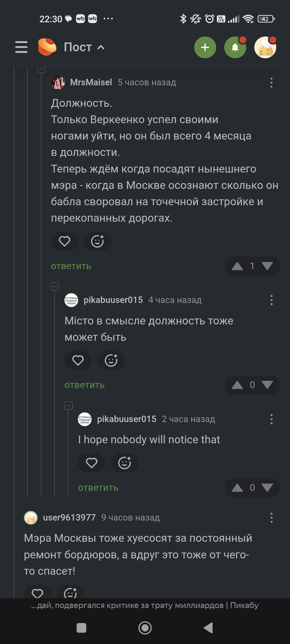The image size is (290, 644).
Task: Collapse the "Місто в смысле" comment thread
Action: (55, 287)
